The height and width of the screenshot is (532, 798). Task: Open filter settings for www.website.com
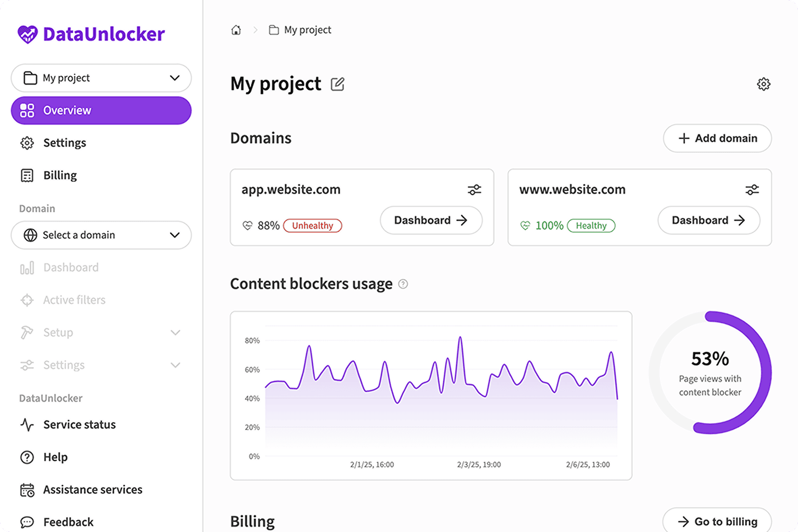click(x=752, y=189)
